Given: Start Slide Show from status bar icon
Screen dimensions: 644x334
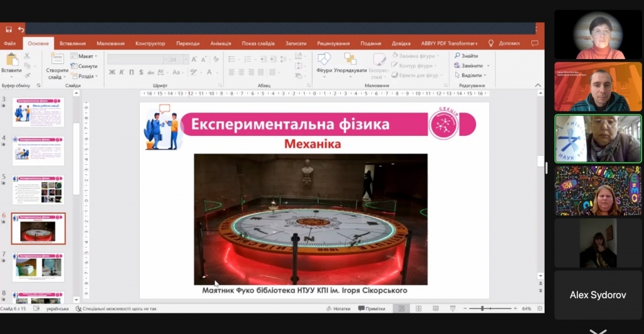Looking at the screenshot, I should click(x=453, y=309).
